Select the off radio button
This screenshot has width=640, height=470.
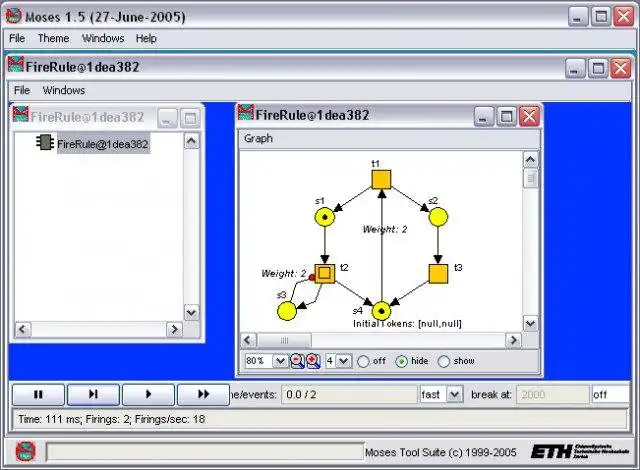363,361
